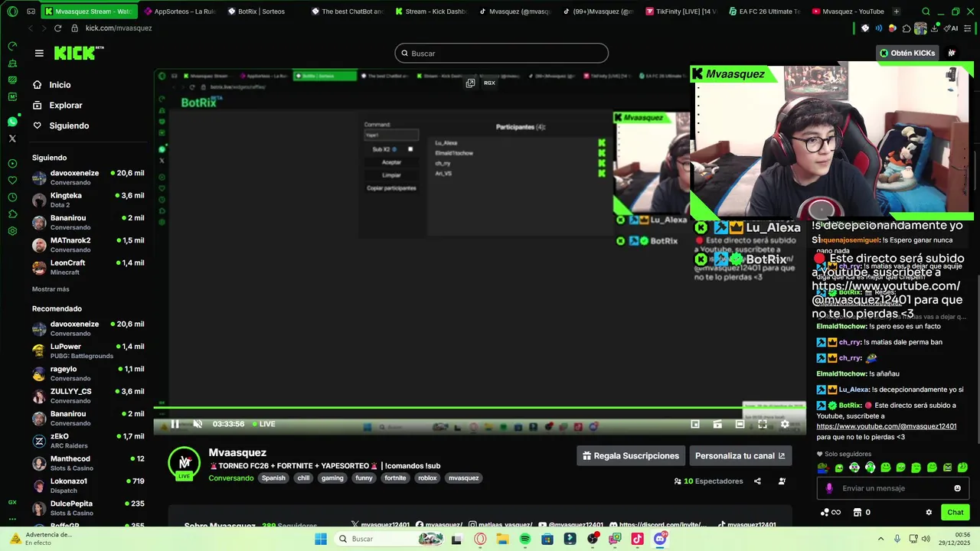980x551 pixels.
Task: Open TikTok app from taskbar
Action: (638, 539)
